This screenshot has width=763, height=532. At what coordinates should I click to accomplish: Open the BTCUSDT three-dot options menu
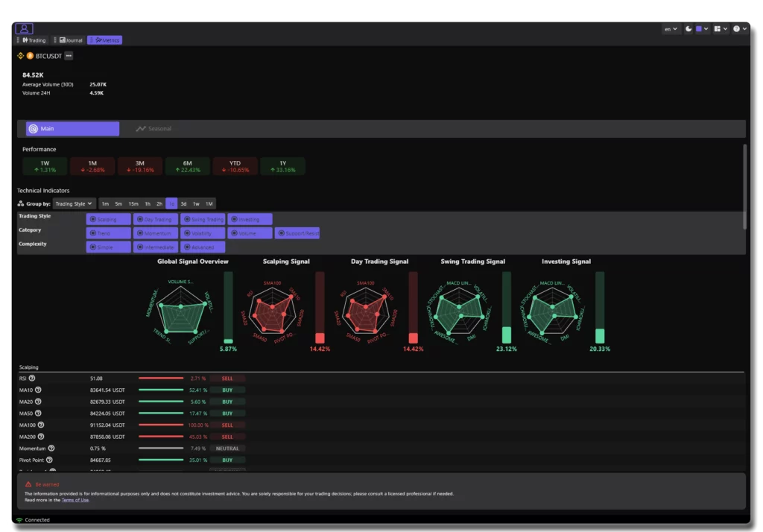69,56
